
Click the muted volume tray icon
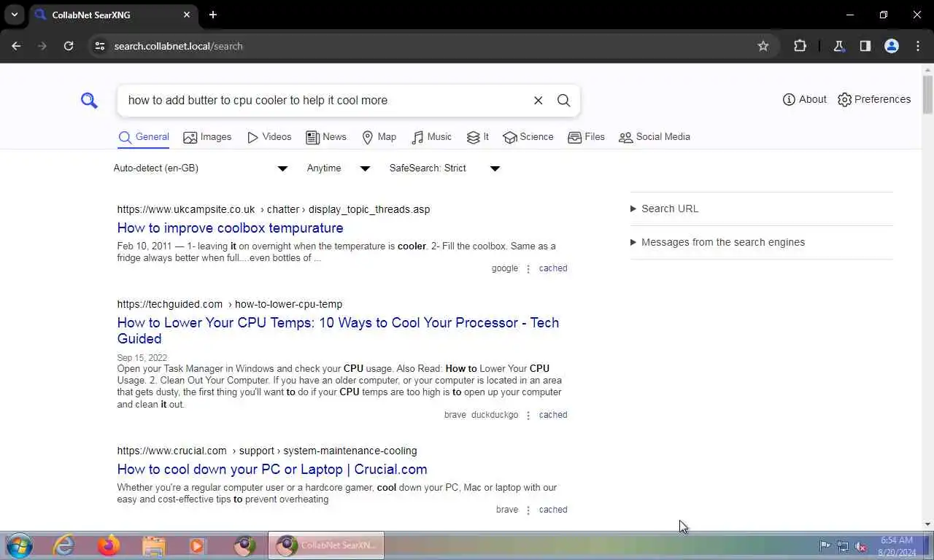tap(861, 546)
